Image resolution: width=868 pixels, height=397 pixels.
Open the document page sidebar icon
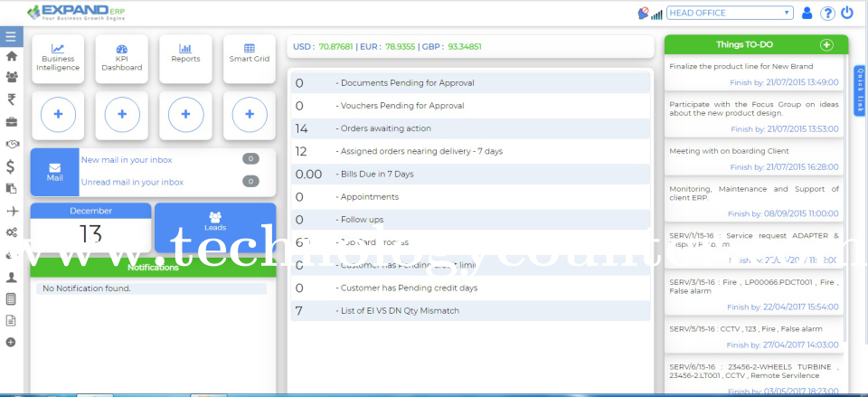tap(11, 321)
